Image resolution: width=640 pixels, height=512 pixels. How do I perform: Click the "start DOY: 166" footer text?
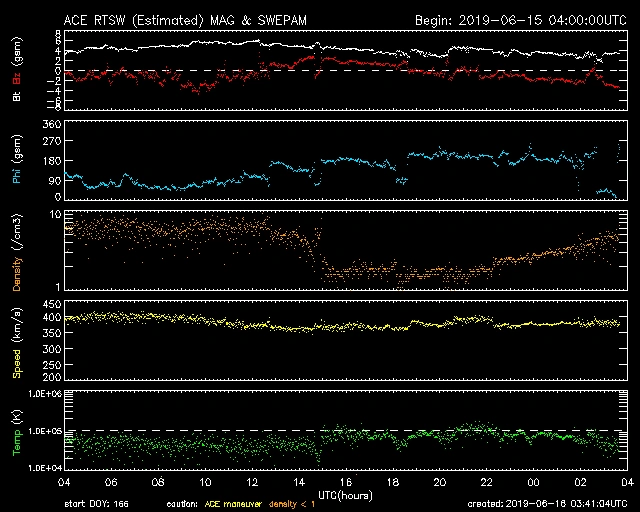tap(96, 504)
